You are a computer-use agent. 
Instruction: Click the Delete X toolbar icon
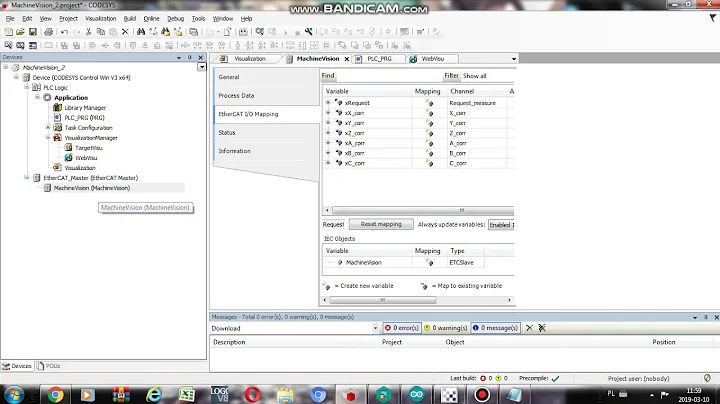[125, 32]
